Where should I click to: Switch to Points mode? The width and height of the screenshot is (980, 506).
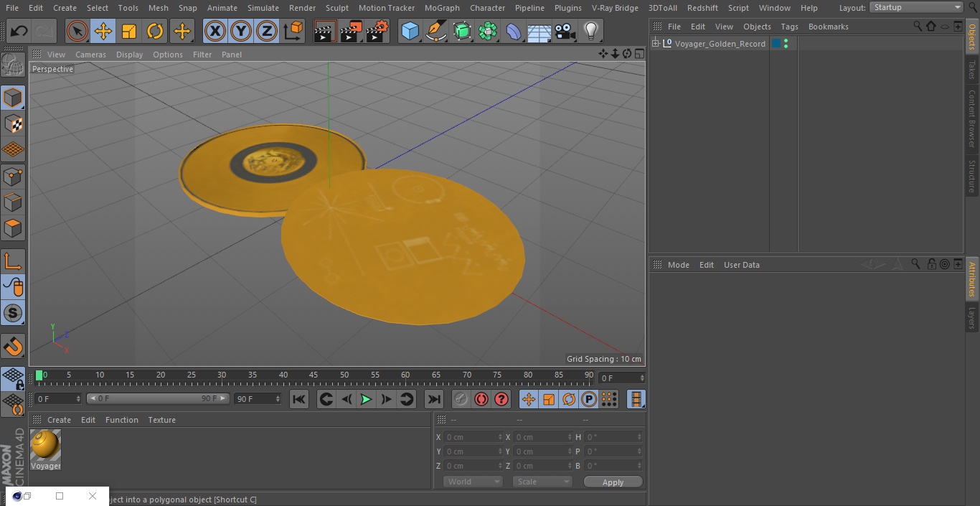click(13, 177)
